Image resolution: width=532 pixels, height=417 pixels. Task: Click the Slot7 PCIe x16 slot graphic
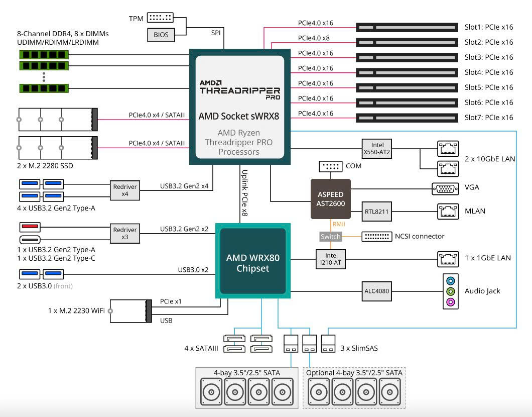tap(407, 118)
